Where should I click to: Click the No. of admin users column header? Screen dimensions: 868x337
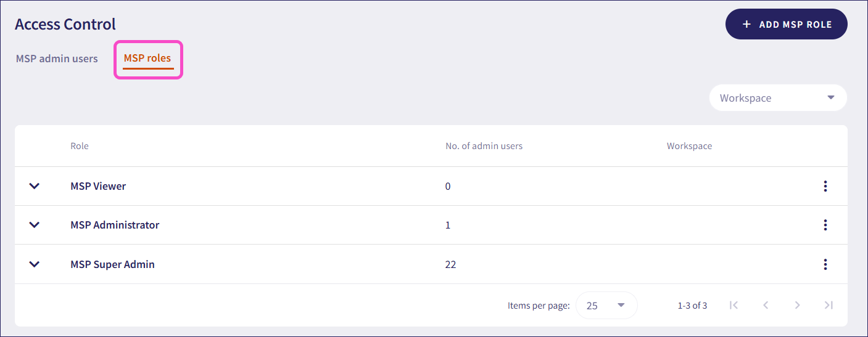pyautogui.click(x=484, y=146)
